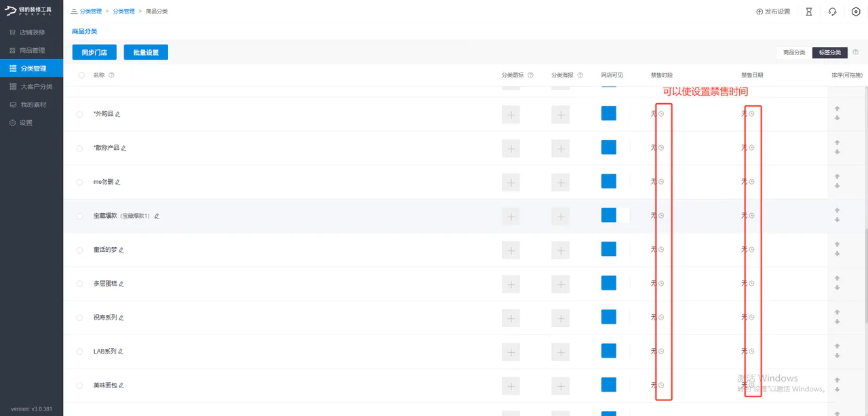Go to 商品管理 sidebar menu

coord(31,50)
